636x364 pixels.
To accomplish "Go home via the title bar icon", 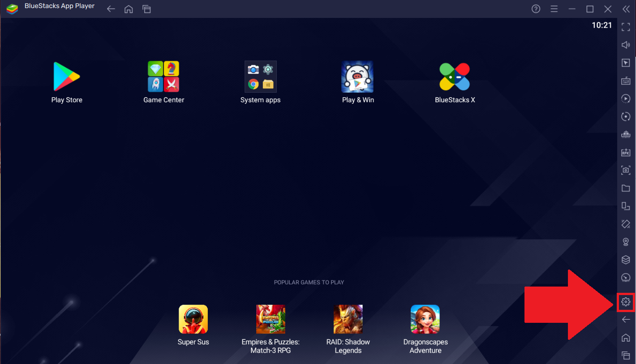I will [129, 9].
